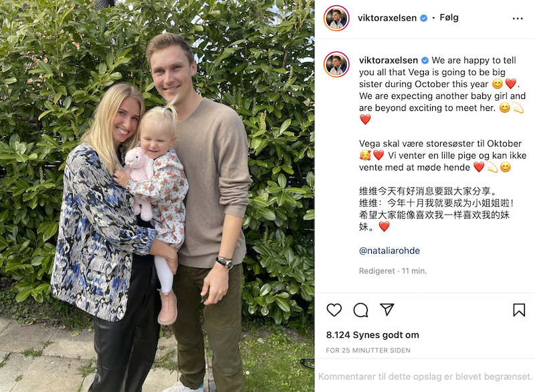
Task: Click the family photo in the post
Action: pyautogui.click(x=157, y=196)
